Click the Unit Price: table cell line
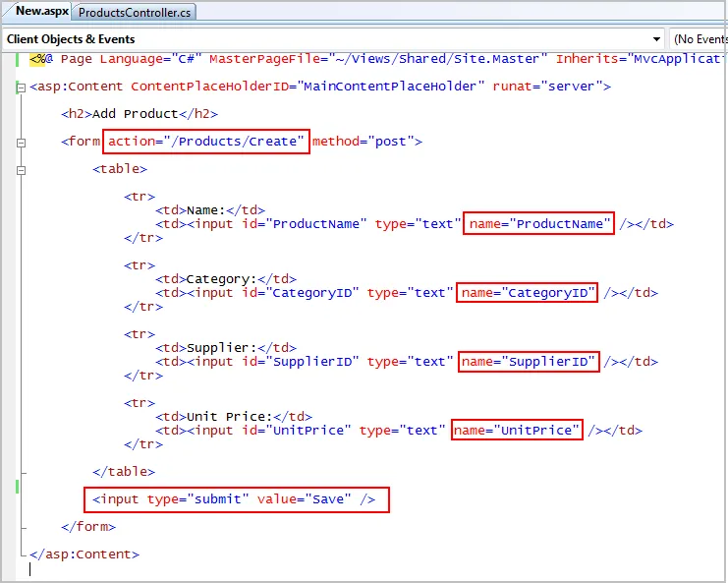The image size is (728, 583). [234, 417]
